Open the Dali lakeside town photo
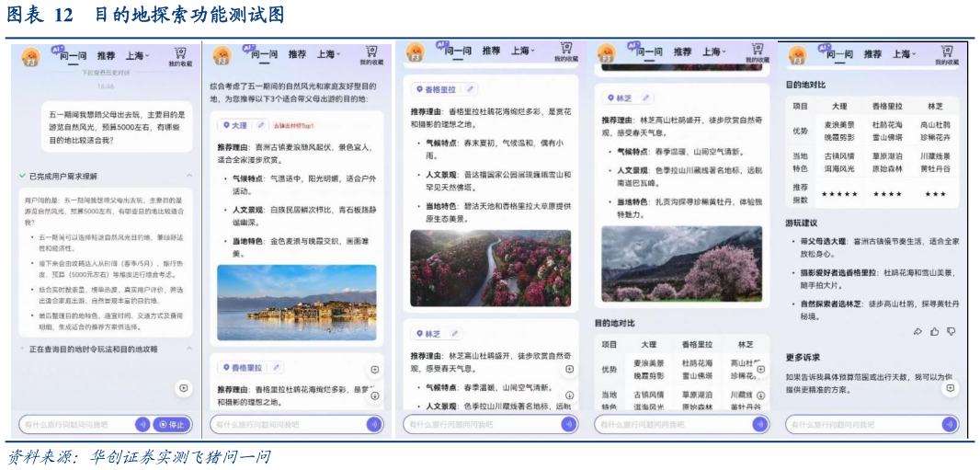 [297, 303]
